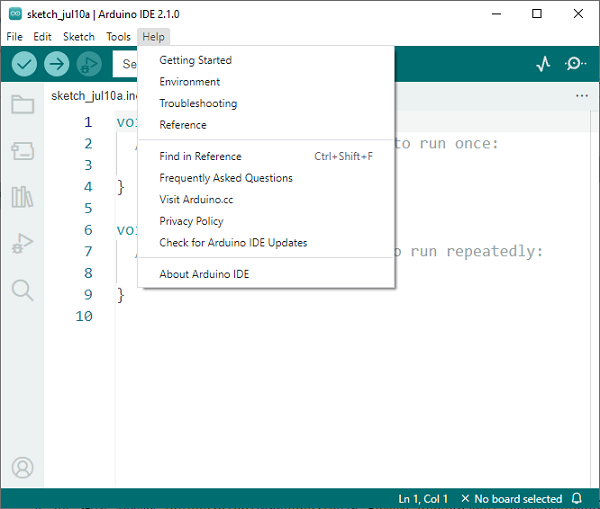Image resolution: width=600 pixels, height=509 pixels.
Task: Close the open Help menu
Action: coord(153,37)
